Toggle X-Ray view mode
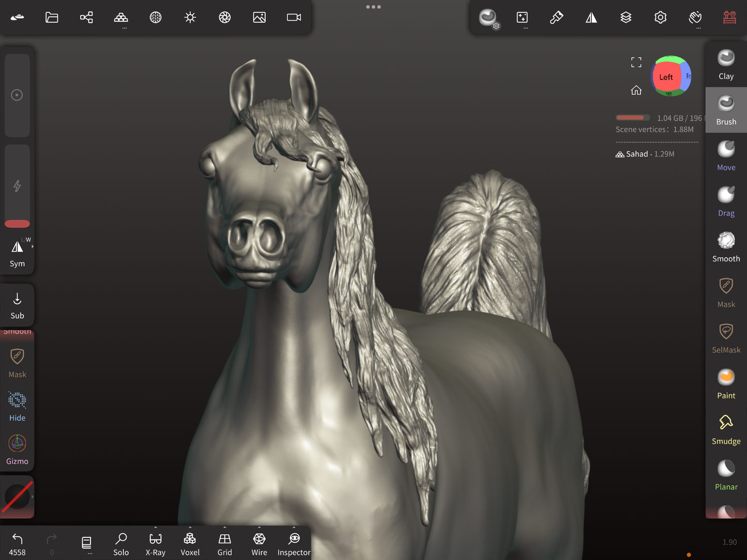Viewport: 747px width, 560px height. (x=155, y=544)
